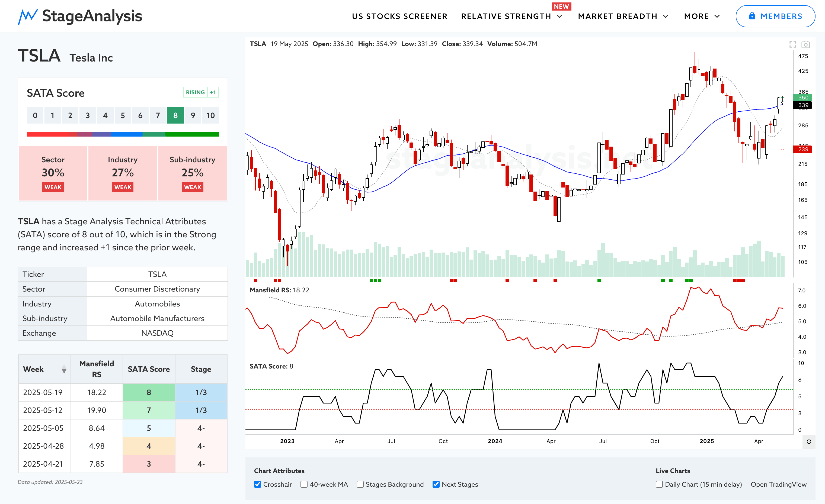The width and height of the screenshot is (825, 504).
Task: Take chart snapshot with camera icon
Action: [x=805, y=44]
